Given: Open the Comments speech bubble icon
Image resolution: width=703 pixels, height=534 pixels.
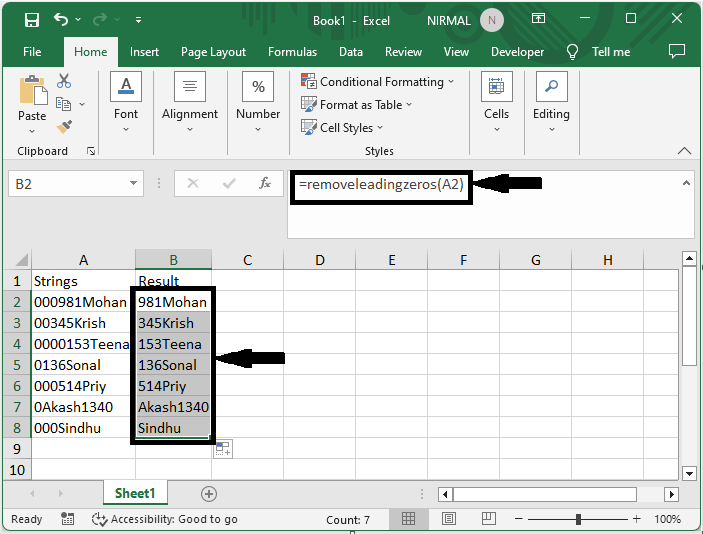Looking at the screenshot, I should (x=677, y=51).
